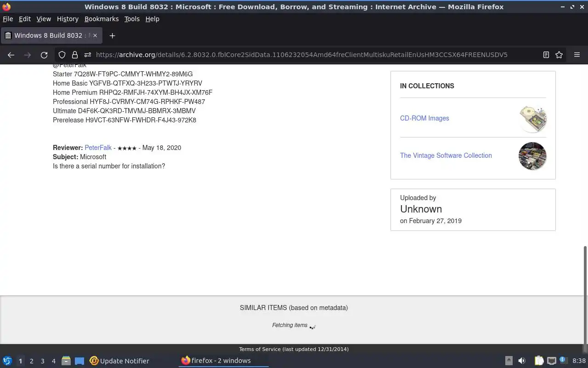588x368 pixels.
Task: Go back using the back arrow
Action: 11,55
